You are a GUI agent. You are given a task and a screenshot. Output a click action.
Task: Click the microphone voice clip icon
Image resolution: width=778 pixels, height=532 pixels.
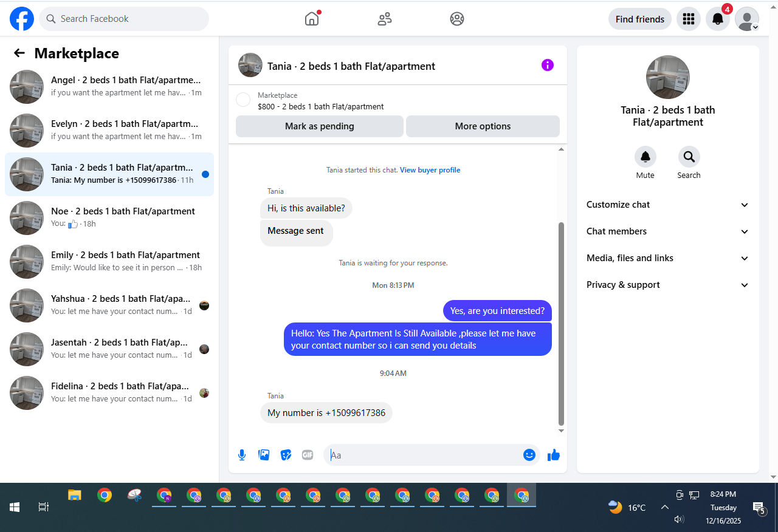[x=242, y=455]
